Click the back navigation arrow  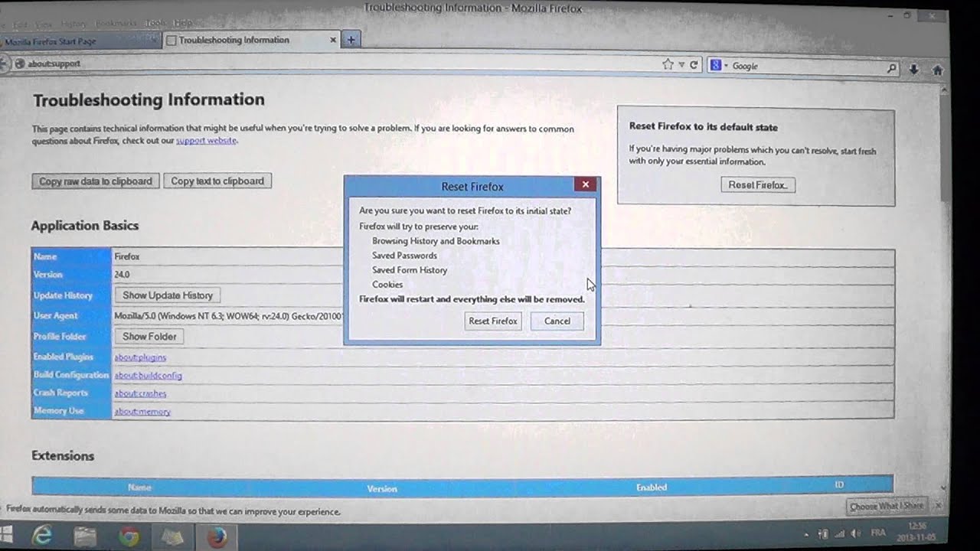[3, 64]
